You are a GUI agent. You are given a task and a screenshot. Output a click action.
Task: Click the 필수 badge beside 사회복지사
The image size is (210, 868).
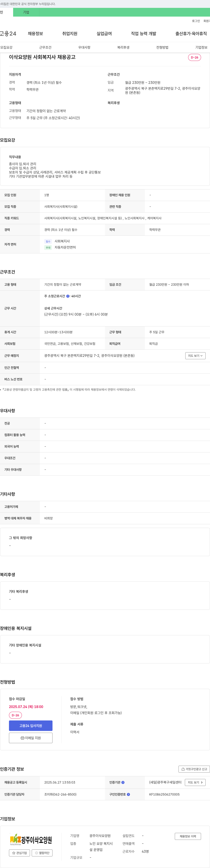48,242
